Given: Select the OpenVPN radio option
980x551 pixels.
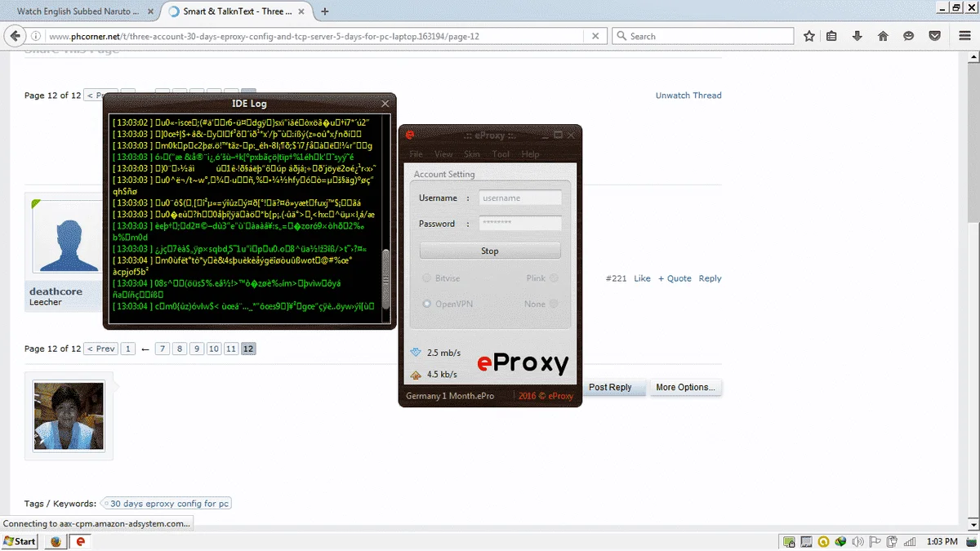Looking at the screenshot, I should [427, 304].
